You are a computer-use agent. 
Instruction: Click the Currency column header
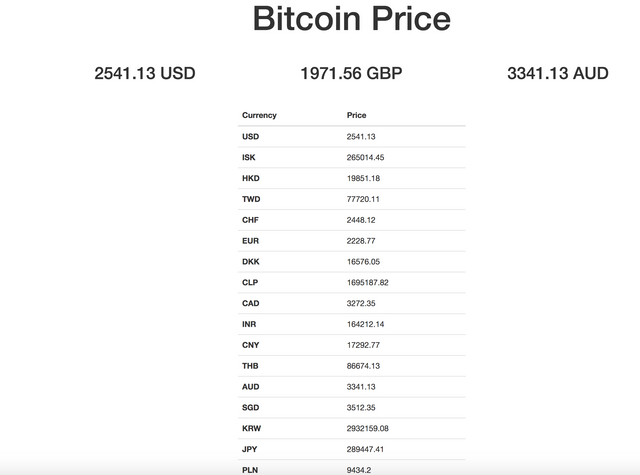click(259, 115)
